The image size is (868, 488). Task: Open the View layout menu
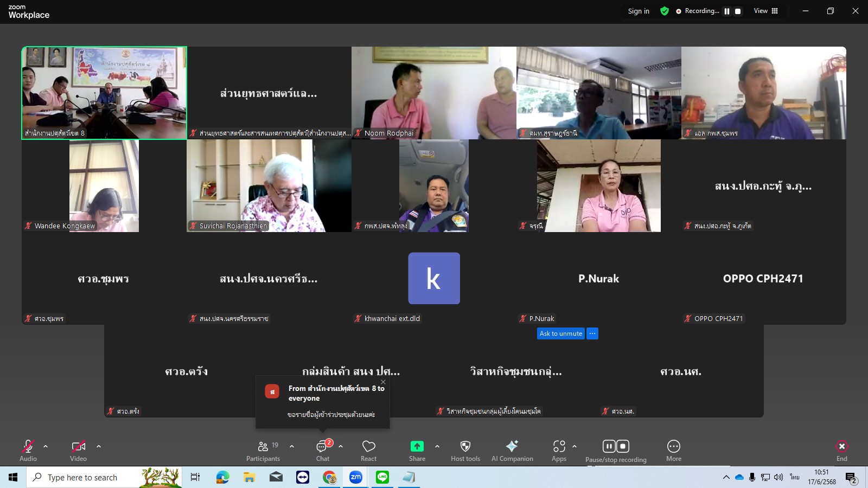coord(766,11)
